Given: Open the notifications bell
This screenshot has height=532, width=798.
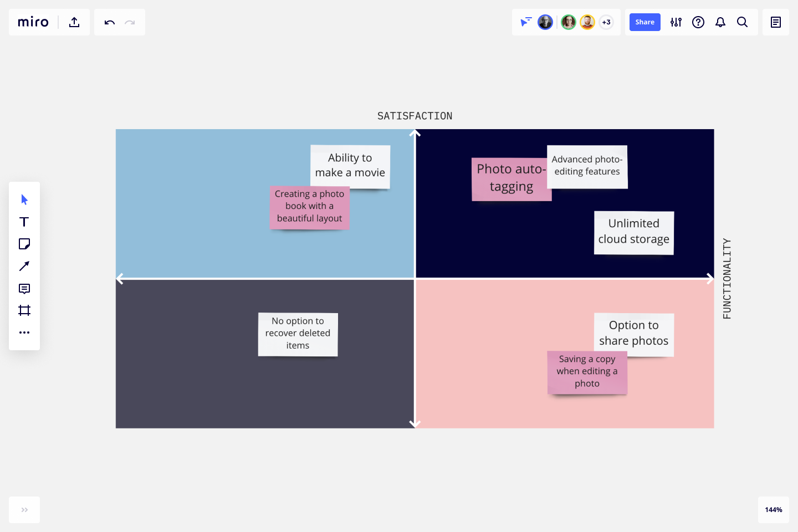Looking at the screenshot, I should (720, 22).
